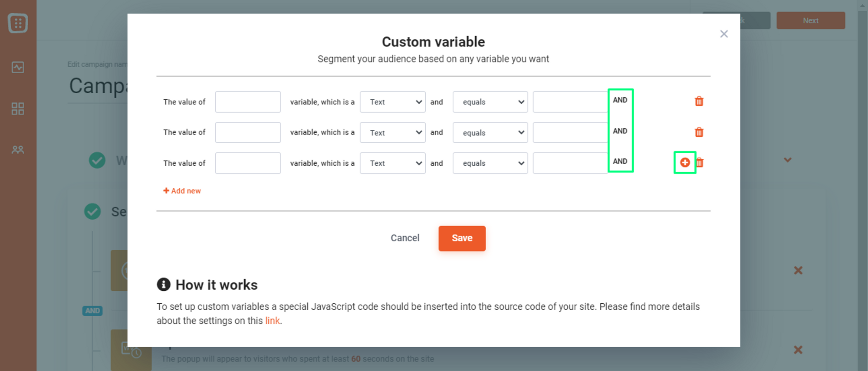The height and width of the screenshot is (371, 868).
Task: Cancel the custom variable changes
Action: click(405, 238)
